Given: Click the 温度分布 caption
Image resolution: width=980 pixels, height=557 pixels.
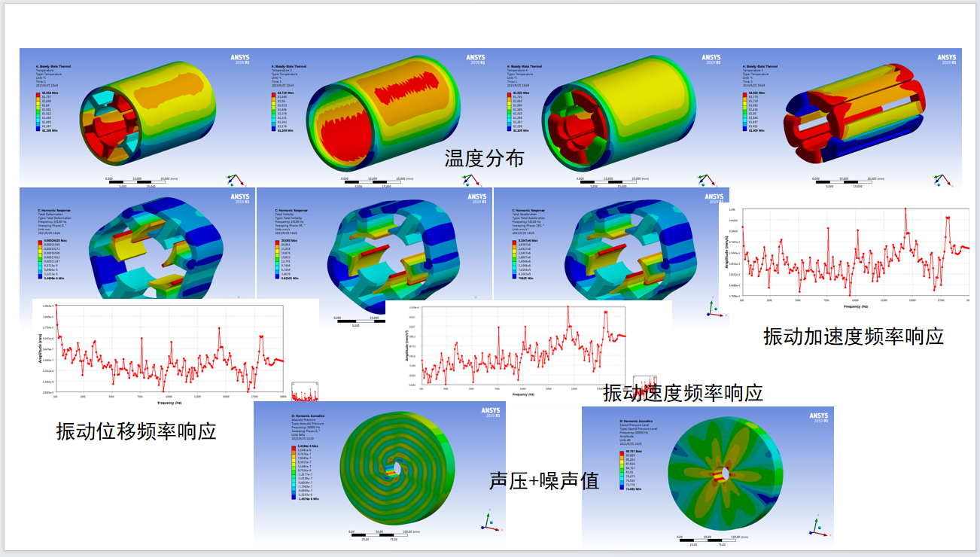Looking at the screenshot, I should (484, 158).
